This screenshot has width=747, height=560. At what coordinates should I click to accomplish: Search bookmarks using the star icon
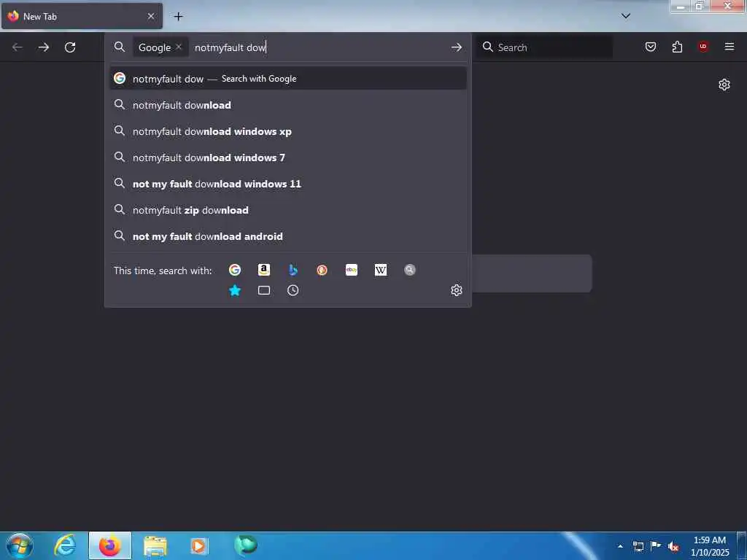235,290
